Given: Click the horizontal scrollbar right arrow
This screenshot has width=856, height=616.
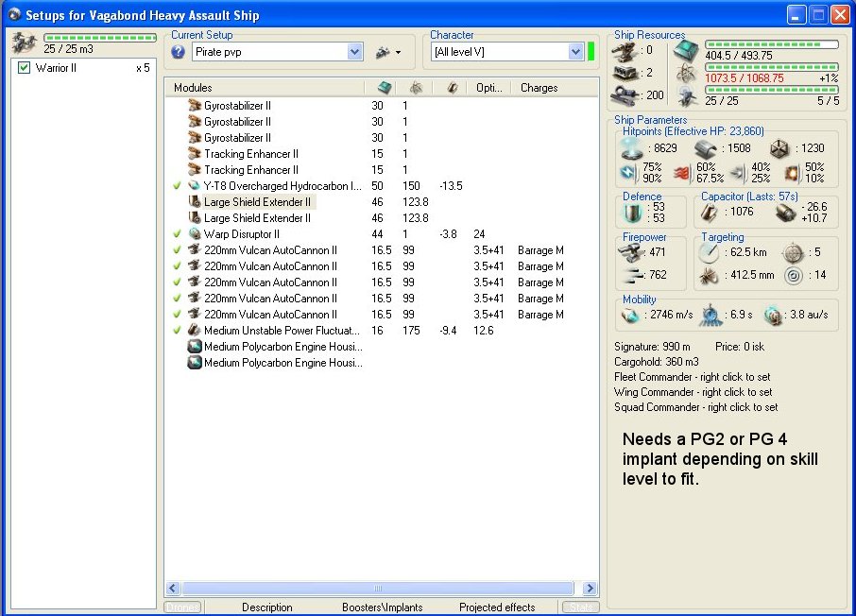Looking at the screenshot, I should point(589,589).
